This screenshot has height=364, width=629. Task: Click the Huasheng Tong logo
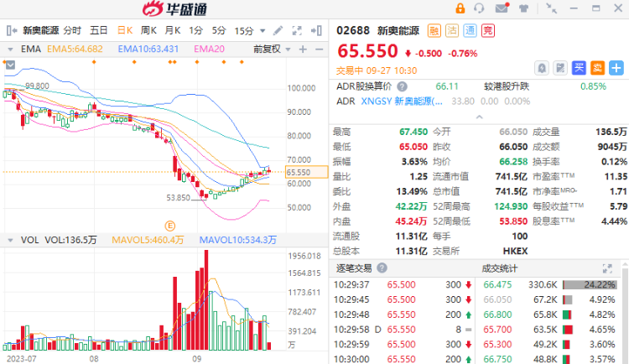point(175,8)
